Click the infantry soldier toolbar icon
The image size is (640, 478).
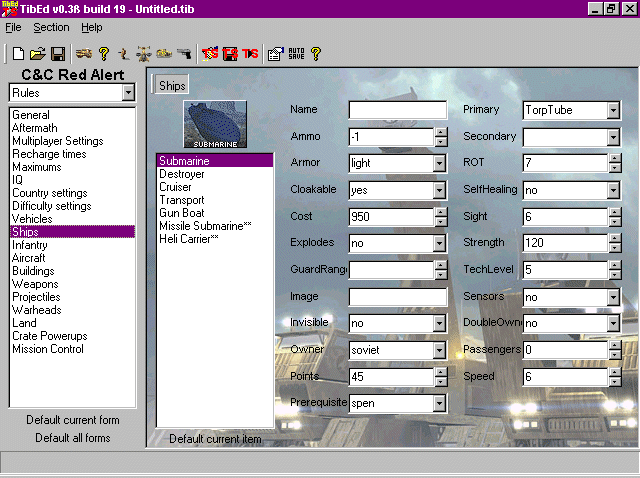tap(123, 54)
